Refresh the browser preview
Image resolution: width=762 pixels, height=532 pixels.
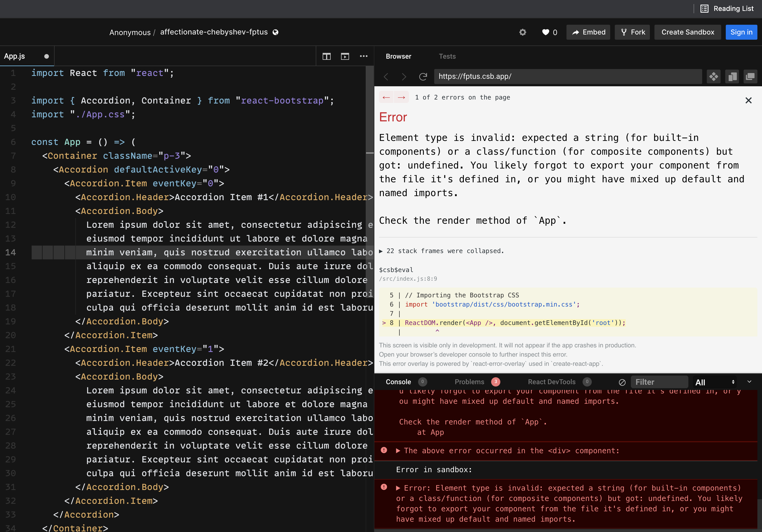click(x=423, y=76)
